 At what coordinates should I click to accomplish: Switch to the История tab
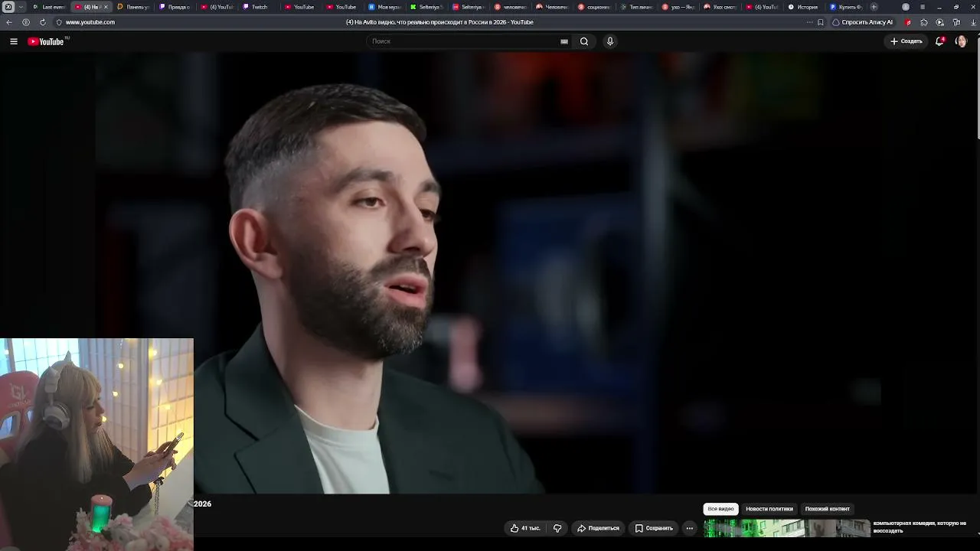pyautogui.click(x=803, y=7)
